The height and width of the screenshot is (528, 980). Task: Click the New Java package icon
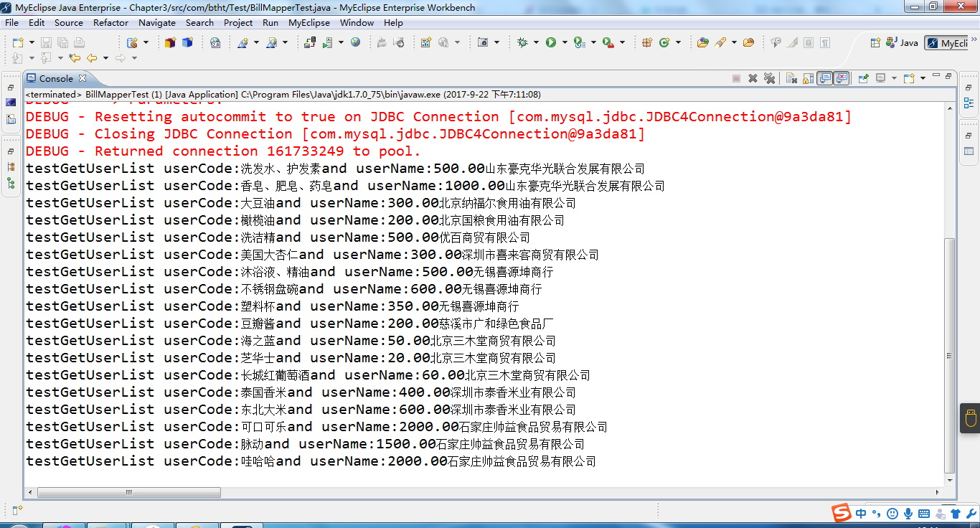(170, 42)
